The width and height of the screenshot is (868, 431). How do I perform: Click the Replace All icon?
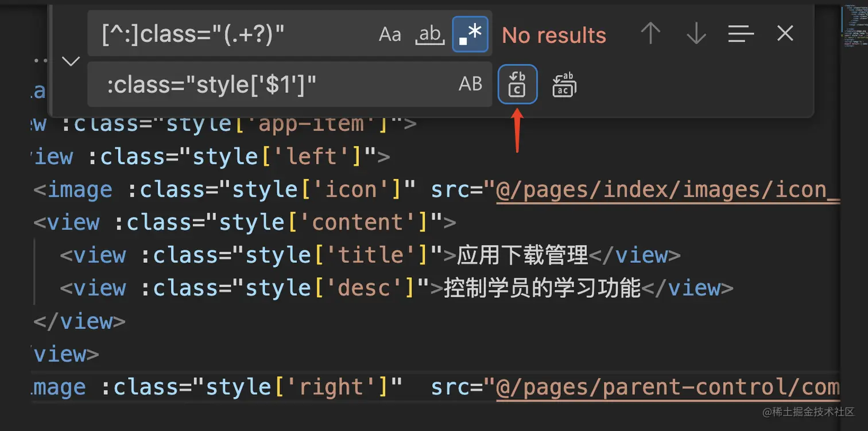(x=563, y=84)
